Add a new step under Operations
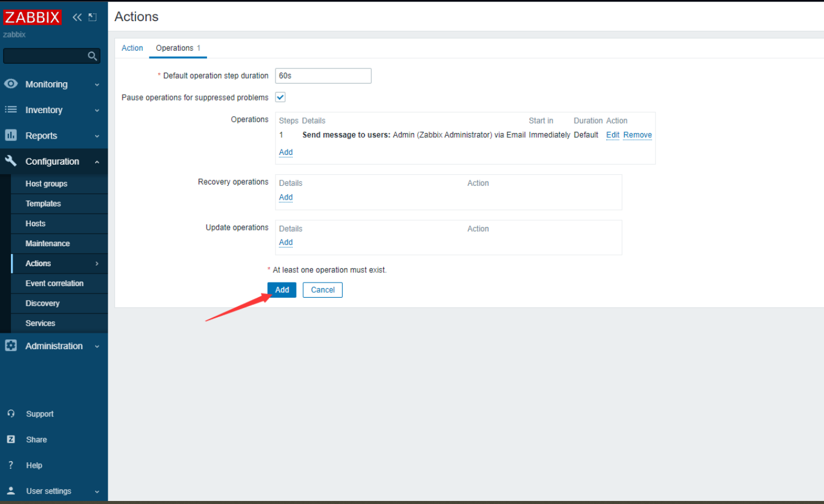824x504 pixels. 286,152
